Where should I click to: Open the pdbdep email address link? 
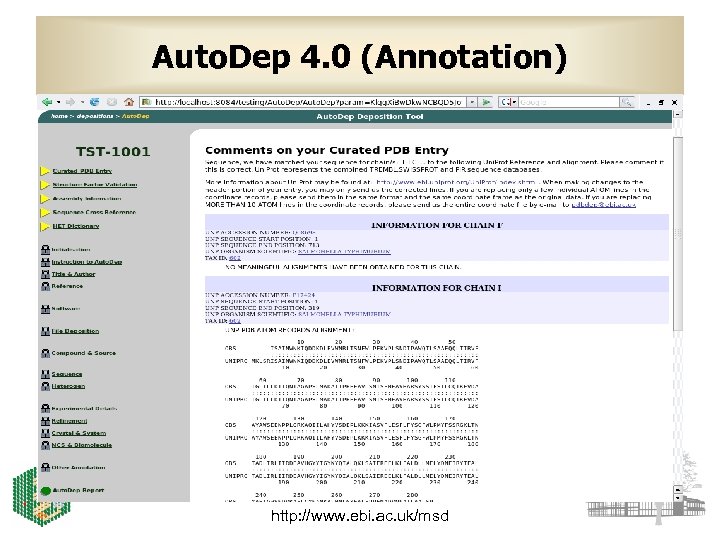point(603,204)
